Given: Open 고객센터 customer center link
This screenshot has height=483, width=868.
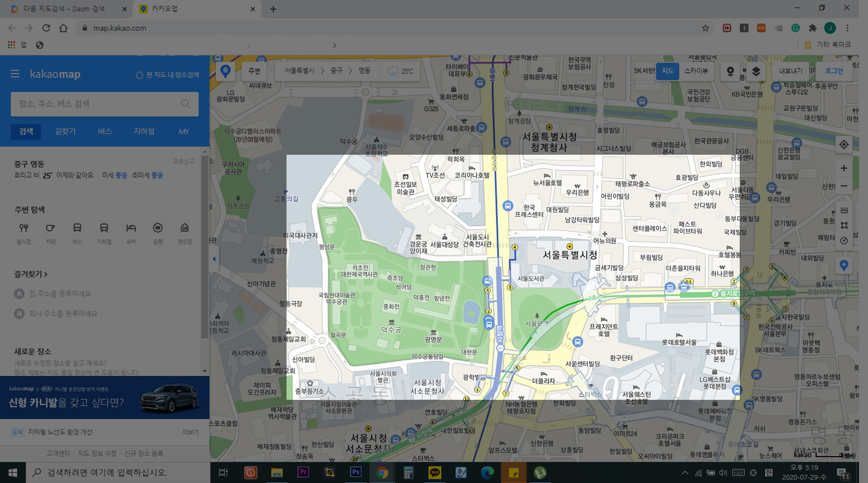Looking at the screenshot, I should point(59,453).
